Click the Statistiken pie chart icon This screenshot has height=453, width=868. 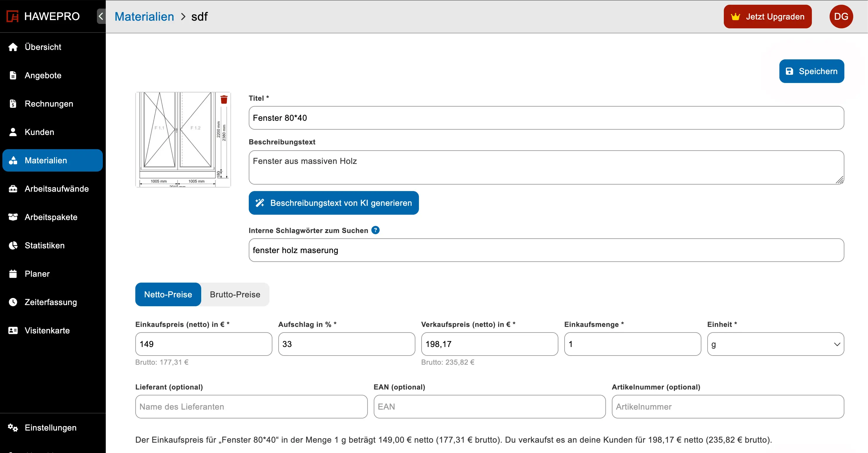13,245
